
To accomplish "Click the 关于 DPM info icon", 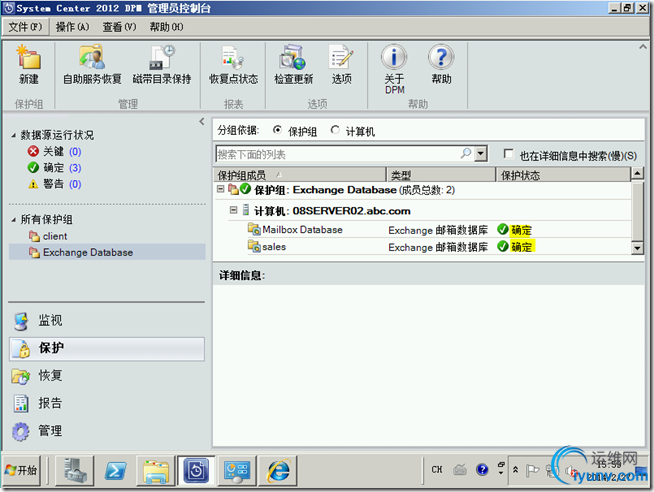I will click(x=394, y=57).
